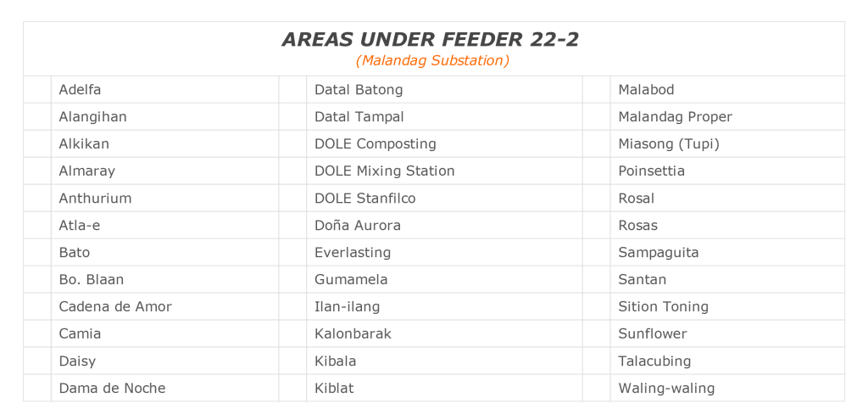Click the Adelfa table cell
868x420 pixels.
[164, 89]
